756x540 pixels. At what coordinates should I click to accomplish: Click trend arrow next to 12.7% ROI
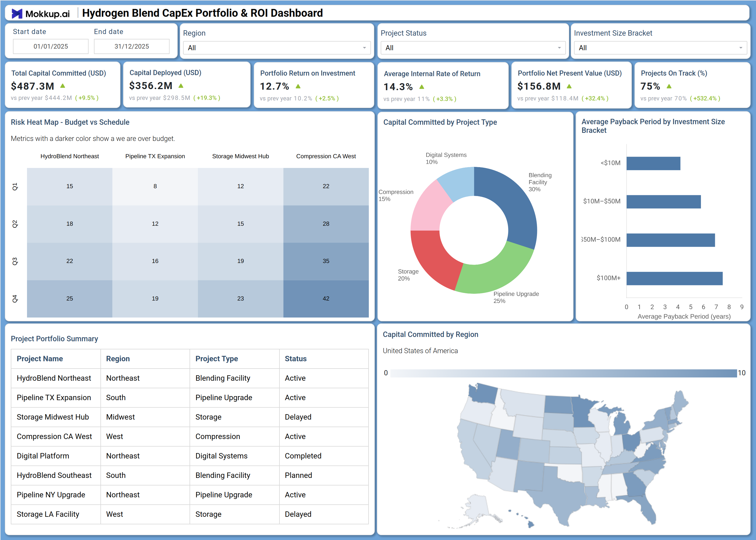click(x=298, y=86)
